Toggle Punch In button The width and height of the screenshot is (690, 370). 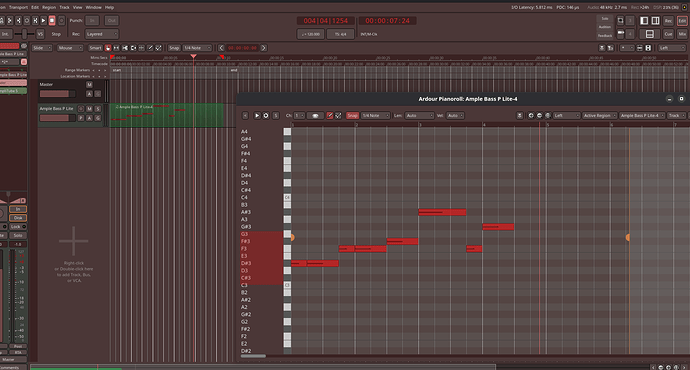click(92, 21)
